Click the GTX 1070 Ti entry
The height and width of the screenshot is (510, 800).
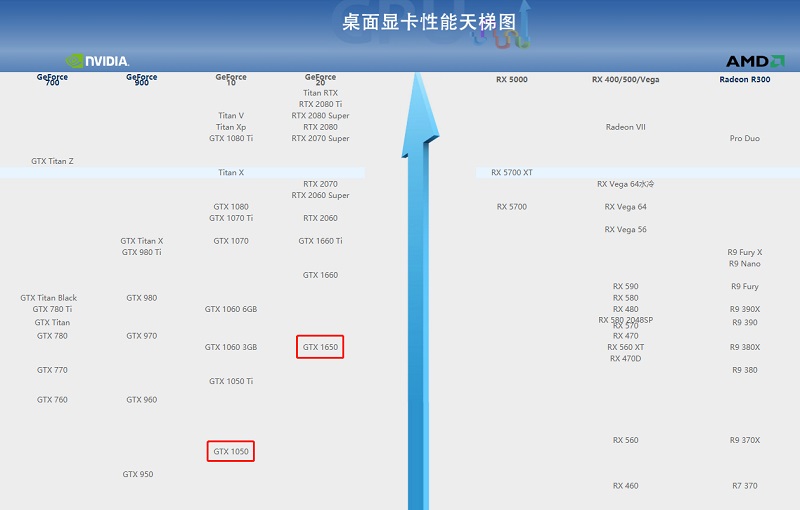[x=231, y=218]
